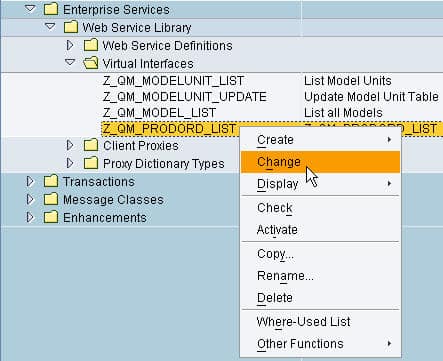Click the 'List Model Units' description
Viewport: 443px width, 361px height.
tap(348, 81)
